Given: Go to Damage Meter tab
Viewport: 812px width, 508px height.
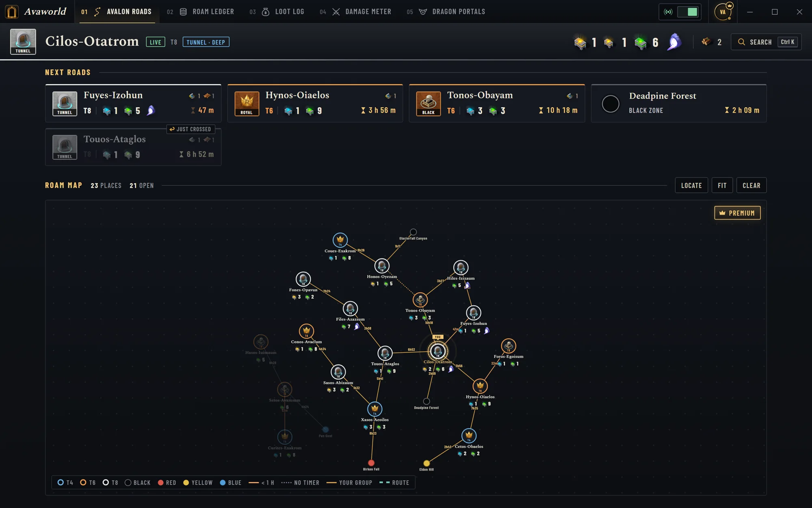Looking at the screenshot, I should 356,12.
